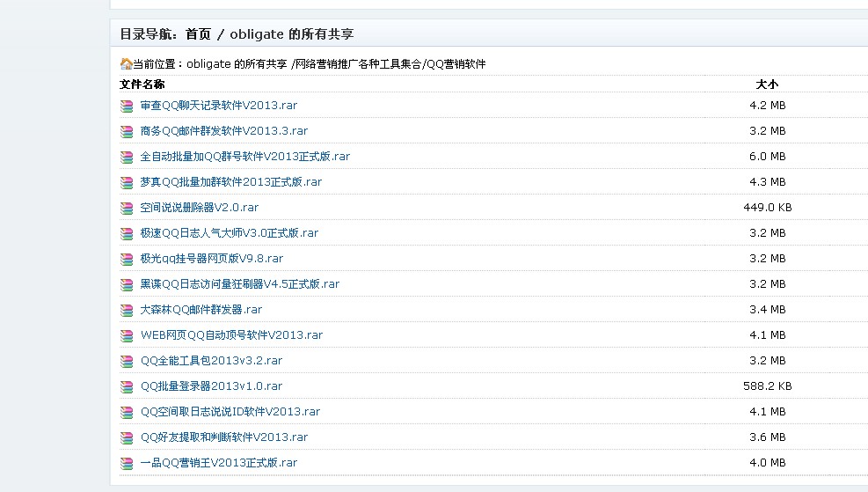Go to 首页 in the breadcrumb navigation
Image resolution: width=868 pixels, height=492 pixels.
pyautogui.click(x=198, y=34)
